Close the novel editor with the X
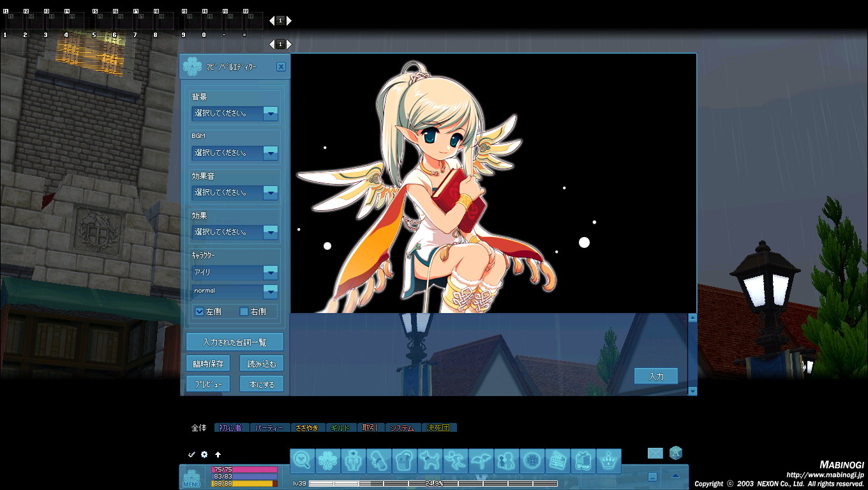 click(x=281, y=66)
